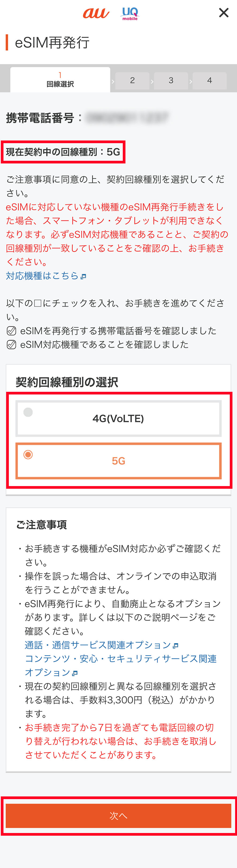Click the au logo
Screen dimensions: 237x868
tap(96, 13)
